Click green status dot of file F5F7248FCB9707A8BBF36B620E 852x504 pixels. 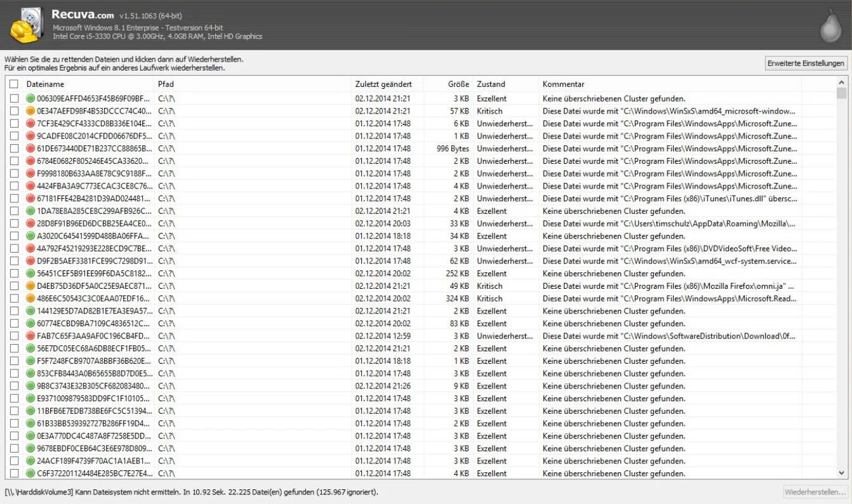tap(30, 361)
